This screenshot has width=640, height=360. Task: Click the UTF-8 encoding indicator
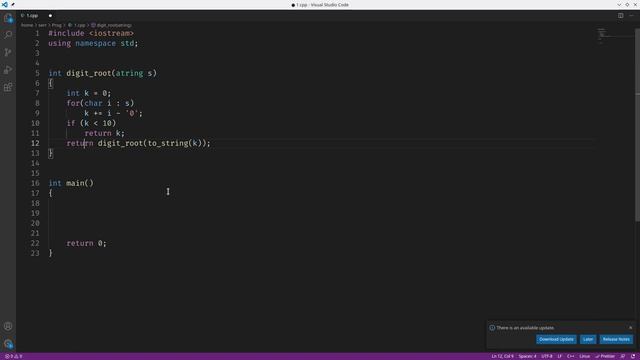(547, 356)
